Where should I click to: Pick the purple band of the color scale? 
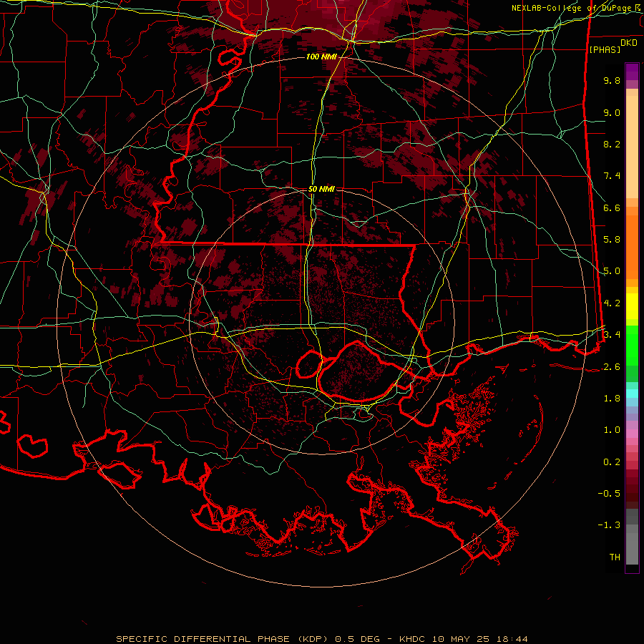pos(632,72)
